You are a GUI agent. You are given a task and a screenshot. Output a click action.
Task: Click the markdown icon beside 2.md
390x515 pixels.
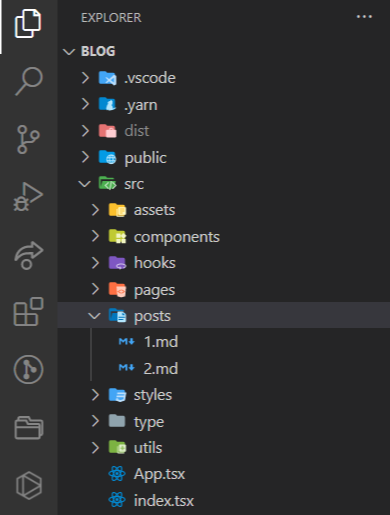pos(127,368)
